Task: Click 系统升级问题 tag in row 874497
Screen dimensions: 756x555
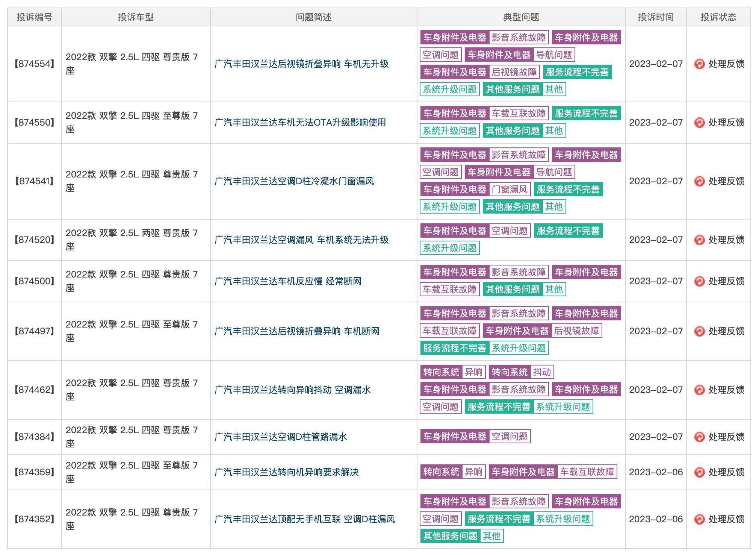Action: 519,348
